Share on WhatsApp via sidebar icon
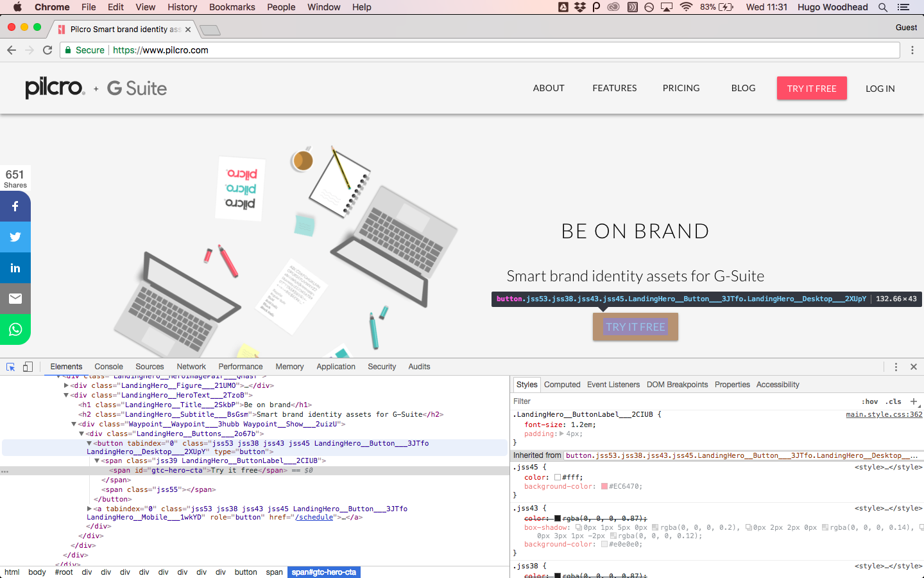924x578 pixels. coord(15,329)
